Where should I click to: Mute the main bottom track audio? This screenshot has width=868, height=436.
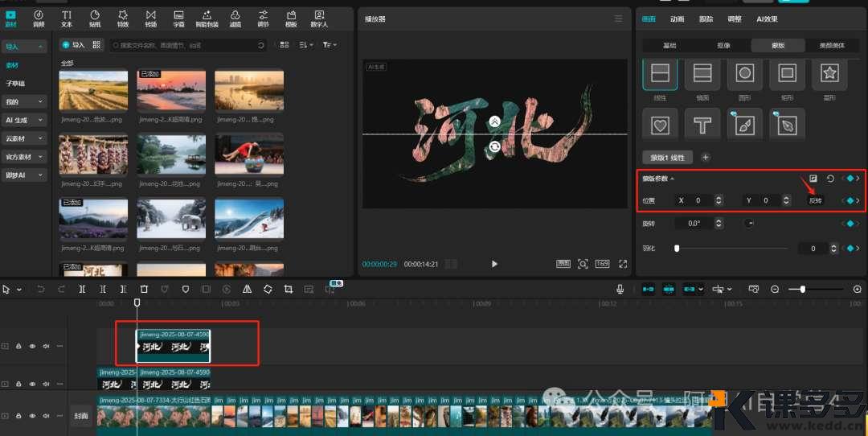click(x=46, y=416)
